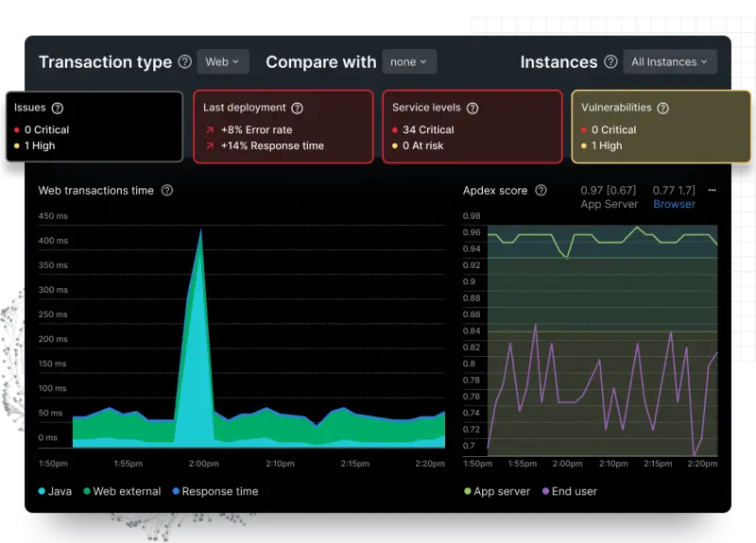
Task: Toggle Java series in chart legend
Action: click(55, 491)
